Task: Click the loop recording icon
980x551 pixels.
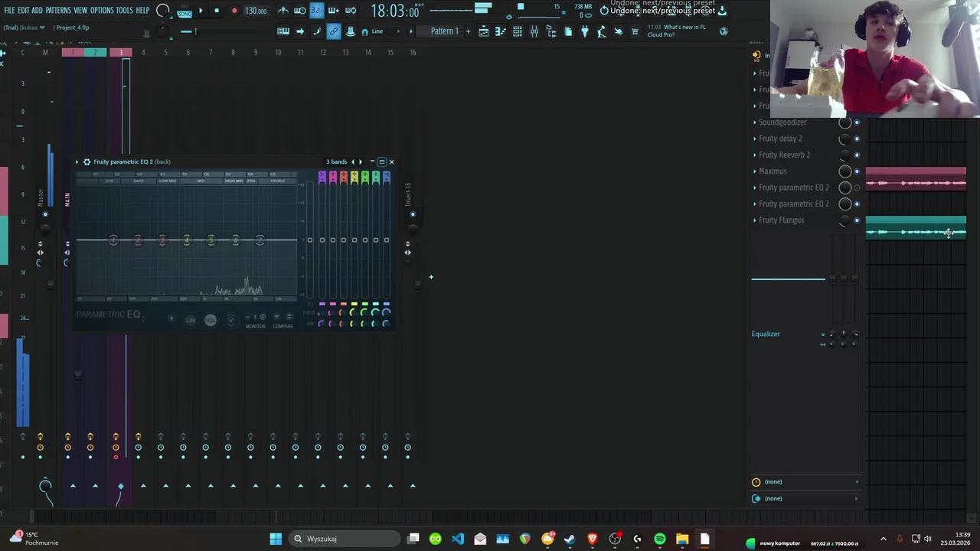Action: [350, 11]
